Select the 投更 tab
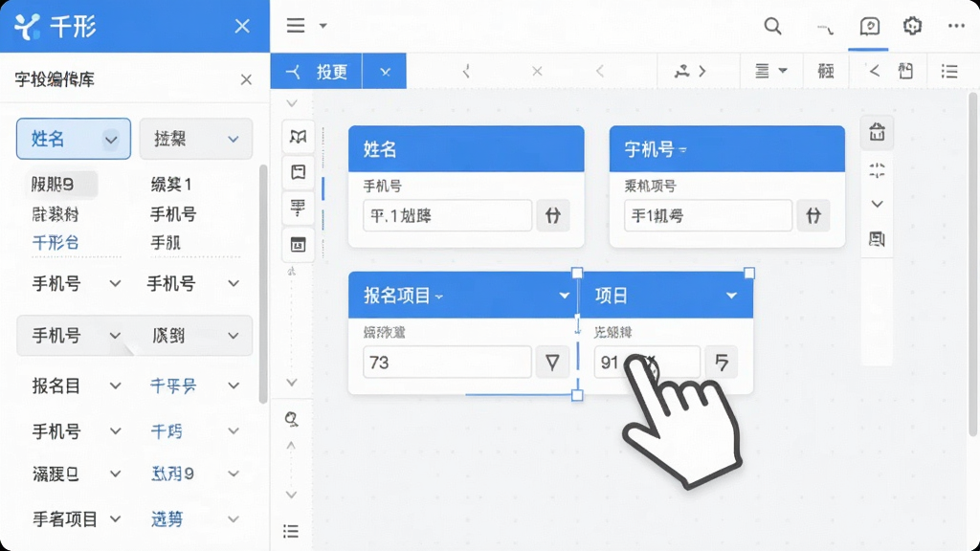Image resolution: width=980 pixels, height=551 pixels. click(x=317, y=71)
